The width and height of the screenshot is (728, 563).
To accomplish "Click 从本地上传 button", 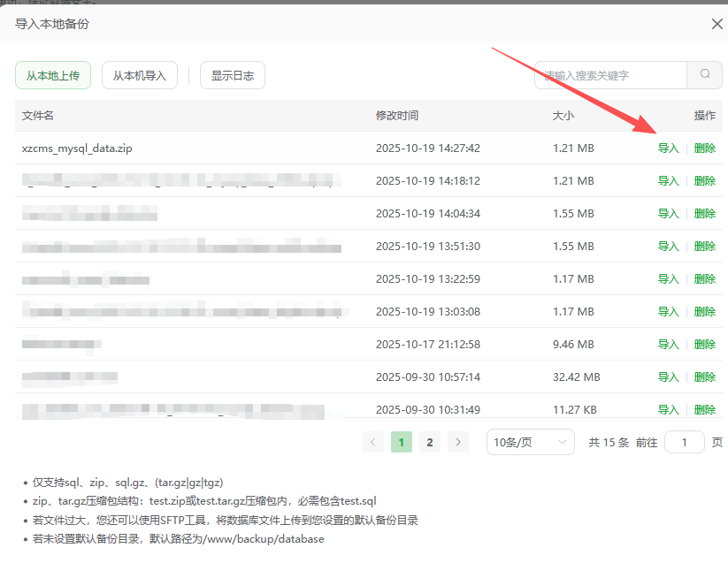I will [53, 76].
